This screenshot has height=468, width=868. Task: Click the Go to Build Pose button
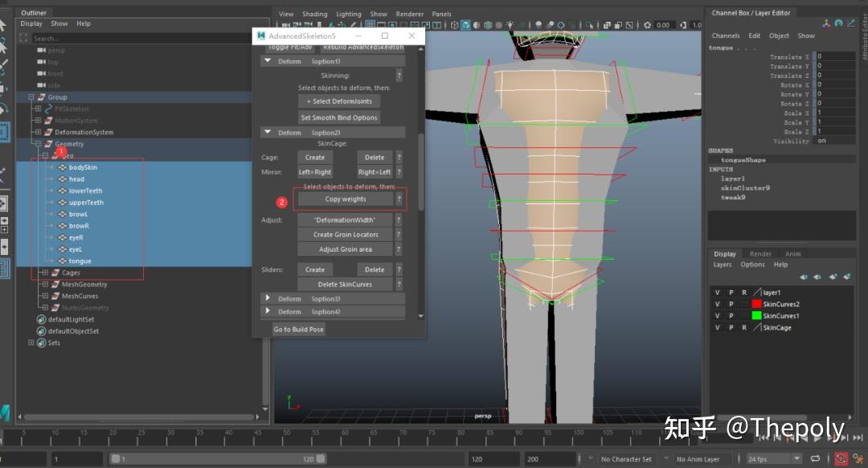tap(298, 329)
